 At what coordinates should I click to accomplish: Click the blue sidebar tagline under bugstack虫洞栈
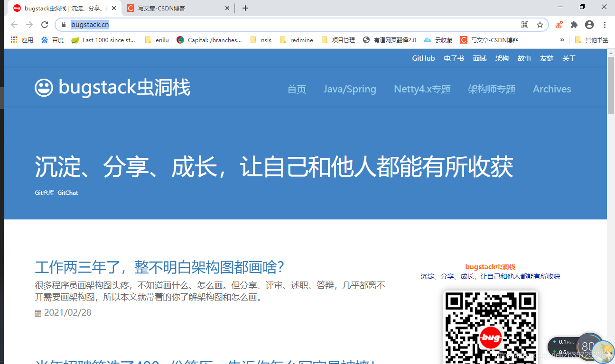tap(490, 276)
